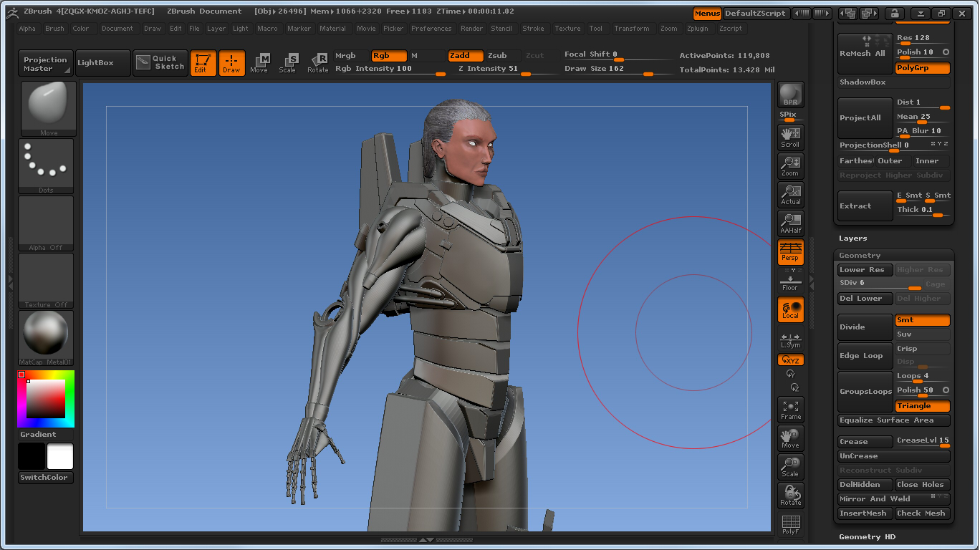Click the DefaultZScript button
Viewport: 980px width, 550px height.
click(x=756, y=14)
